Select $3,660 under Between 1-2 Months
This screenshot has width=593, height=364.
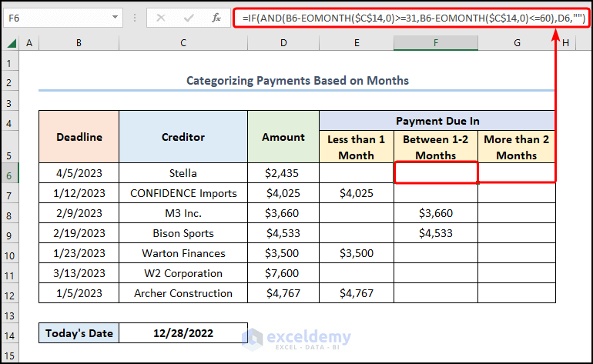[x=436, y=213]
